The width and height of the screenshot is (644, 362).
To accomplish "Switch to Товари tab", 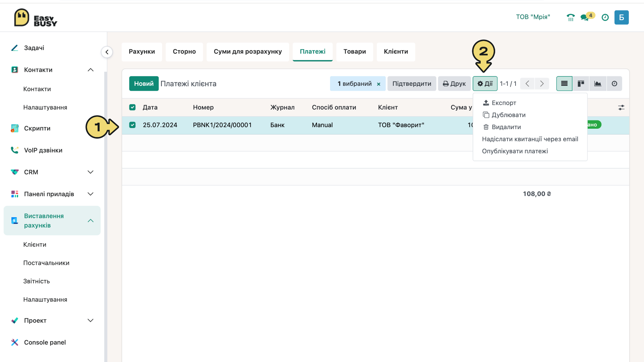I will coord(355,52).
